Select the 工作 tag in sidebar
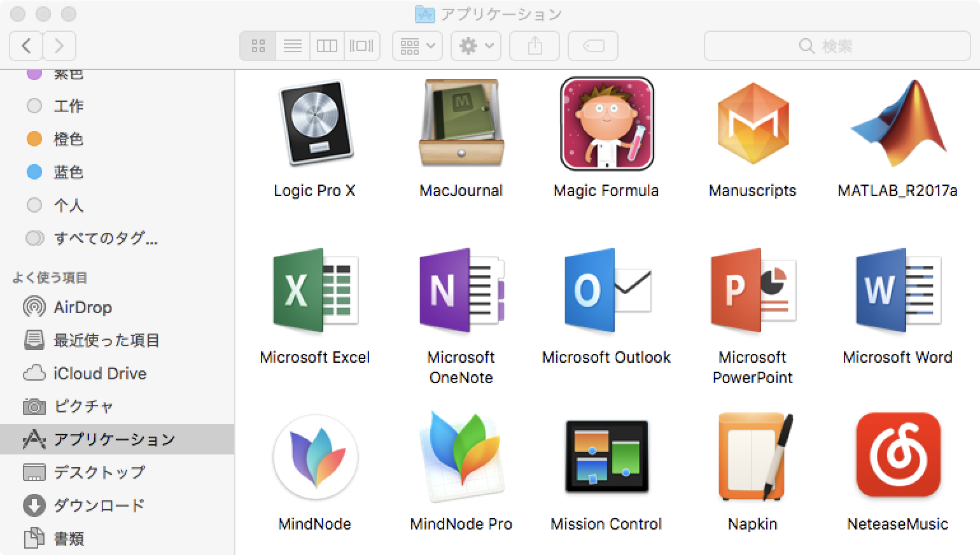 pos(117,106)
